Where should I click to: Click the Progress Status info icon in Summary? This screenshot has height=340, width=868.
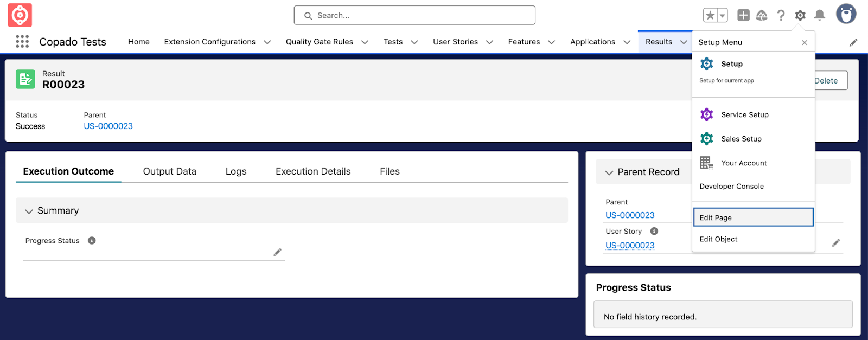coord(92,241)
